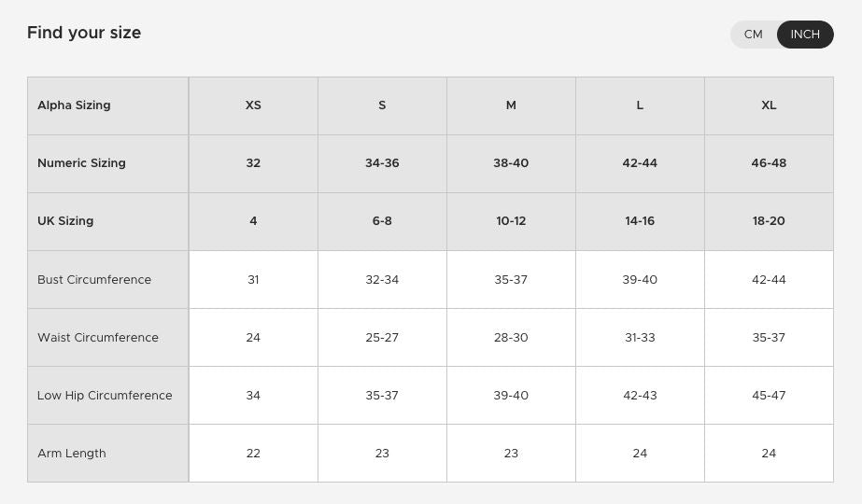Click the XS column header
Viewport: 862px width, 504px height.
(253, 105)
